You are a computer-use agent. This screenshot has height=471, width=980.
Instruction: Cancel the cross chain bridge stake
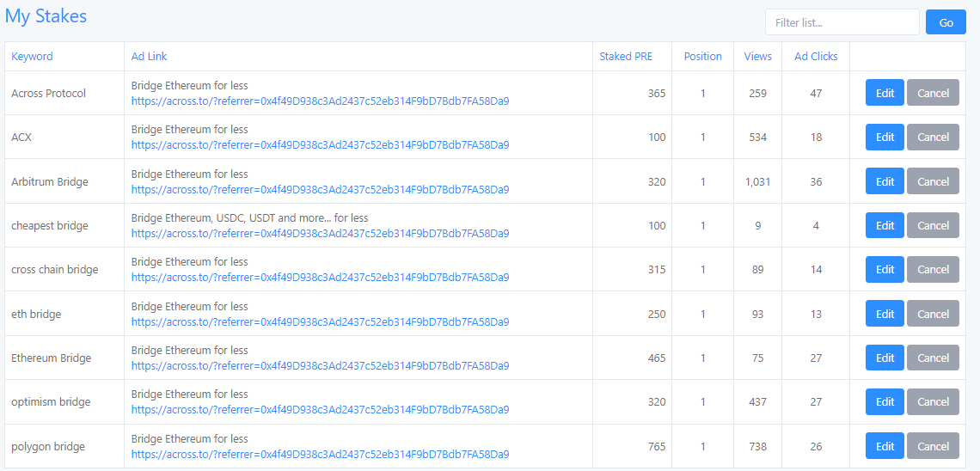point(933,269)
